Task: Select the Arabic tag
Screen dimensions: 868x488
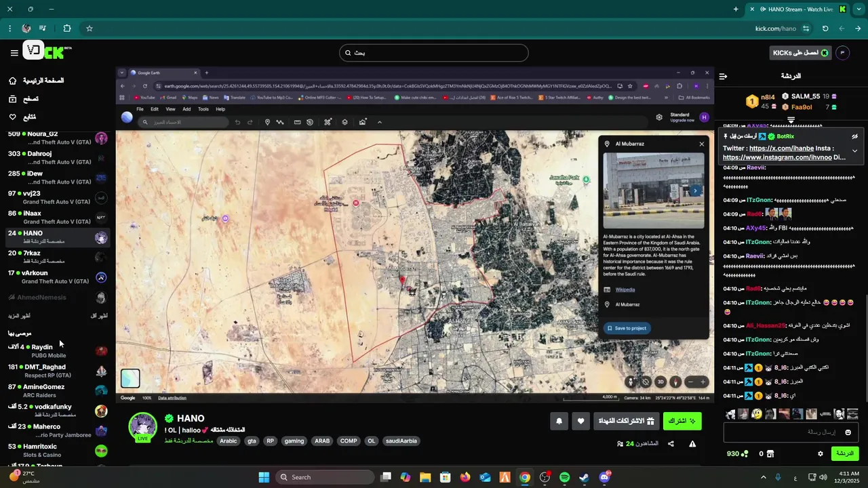Action: 229,441
